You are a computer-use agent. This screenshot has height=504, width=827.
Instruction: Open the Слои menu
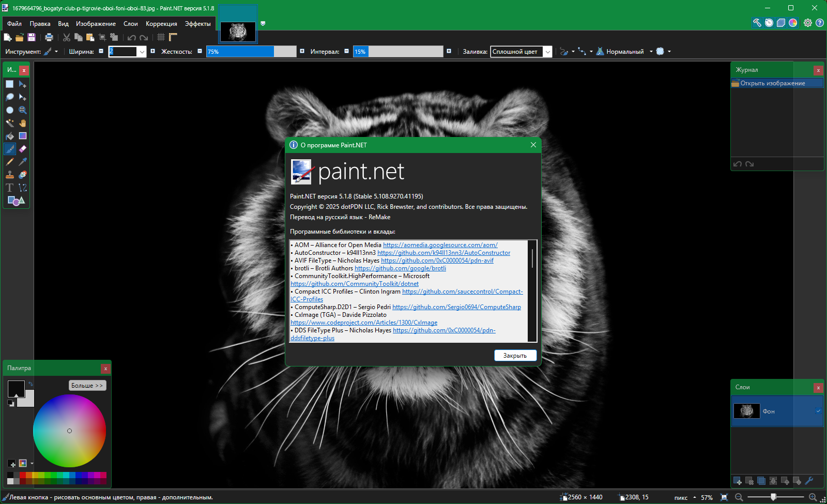(130, 24)
